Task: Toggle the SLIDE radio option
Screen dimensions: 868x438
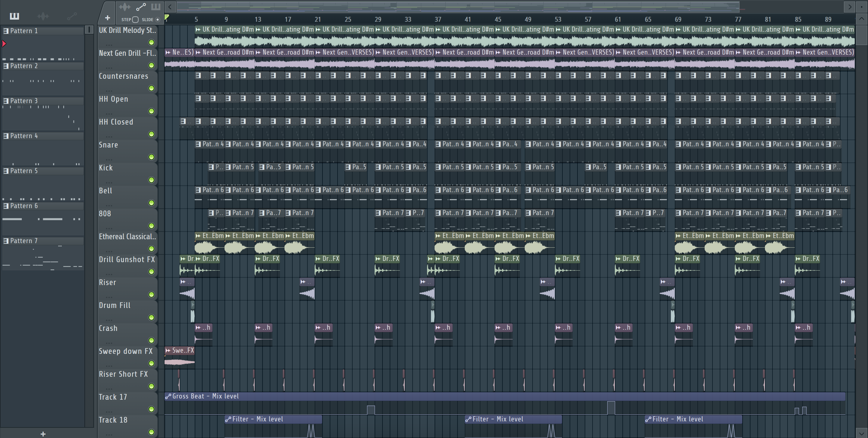Action: (157, 20)
